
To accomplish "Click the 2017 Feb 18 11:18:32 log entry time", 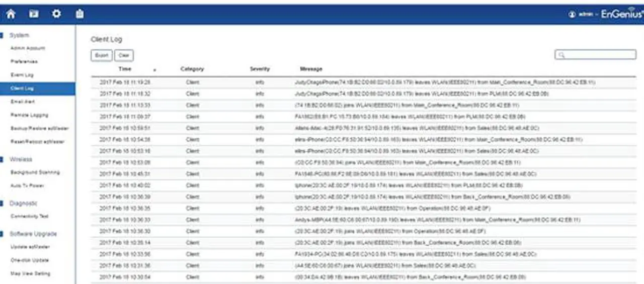I will click(125, 93).
